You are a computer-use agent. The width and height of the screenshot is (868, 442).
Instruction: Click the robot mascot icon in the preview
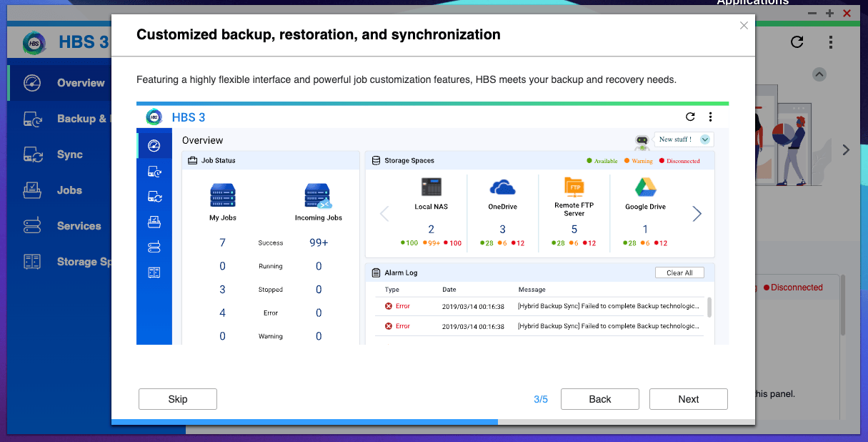point(642,142)
